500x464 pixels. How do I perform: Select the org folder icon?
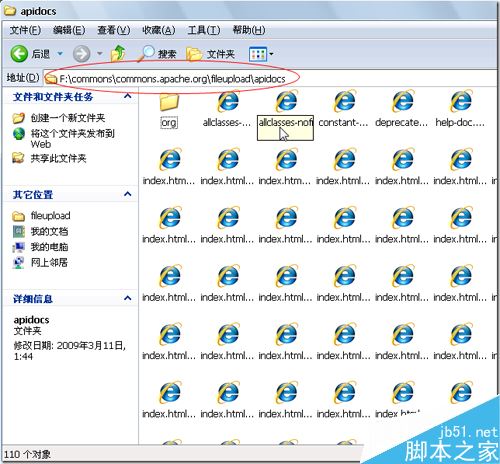[x=169, y=102]
